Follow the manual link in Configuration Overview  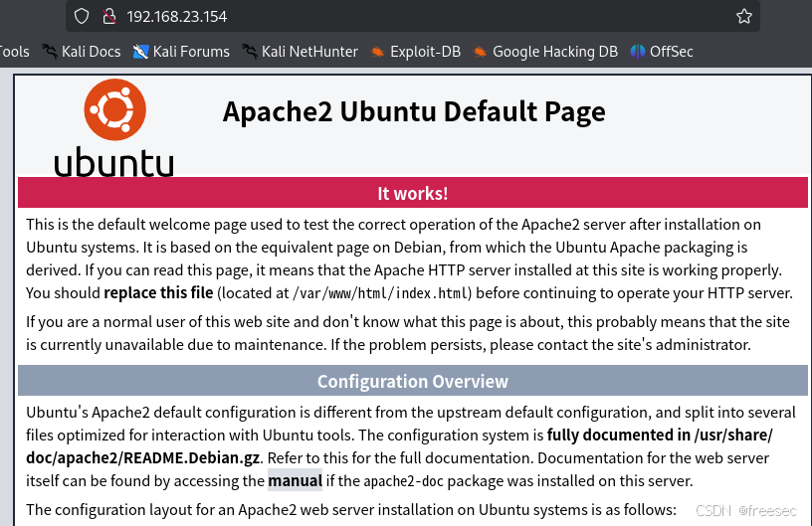pyautogui.click(x=296, y=480)
